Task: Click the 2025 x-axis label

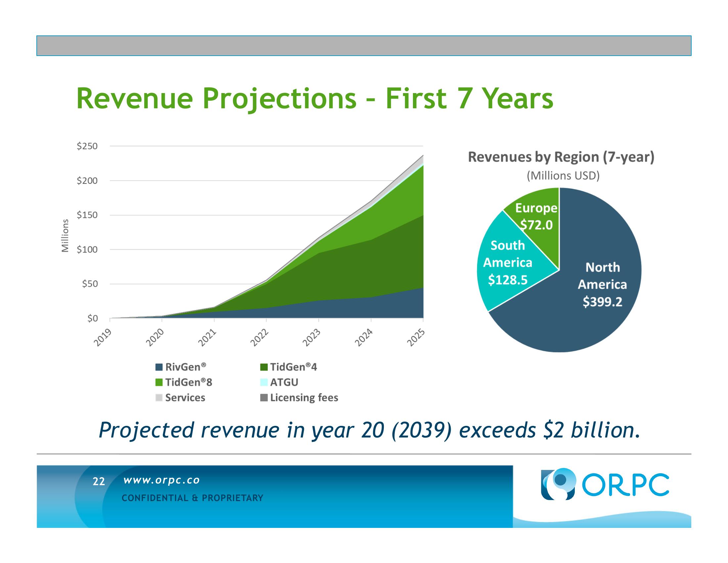Action: tap(416, 337)
